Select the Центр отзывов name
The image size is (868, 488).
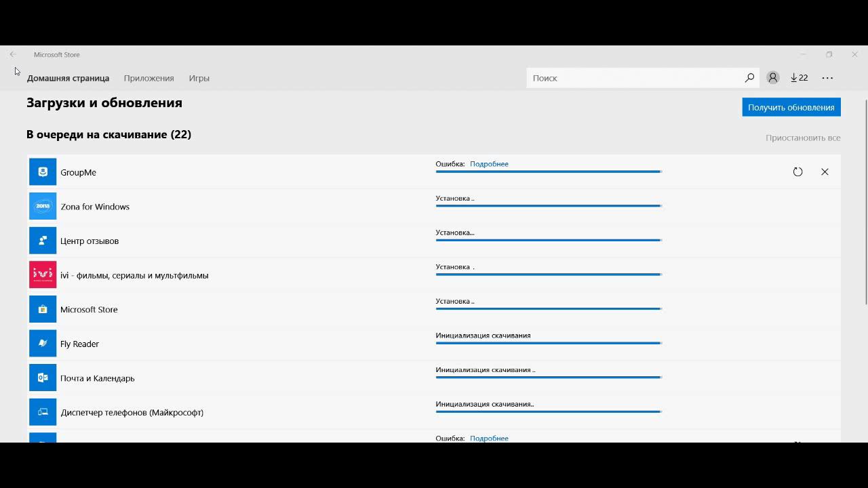(90, 241)
